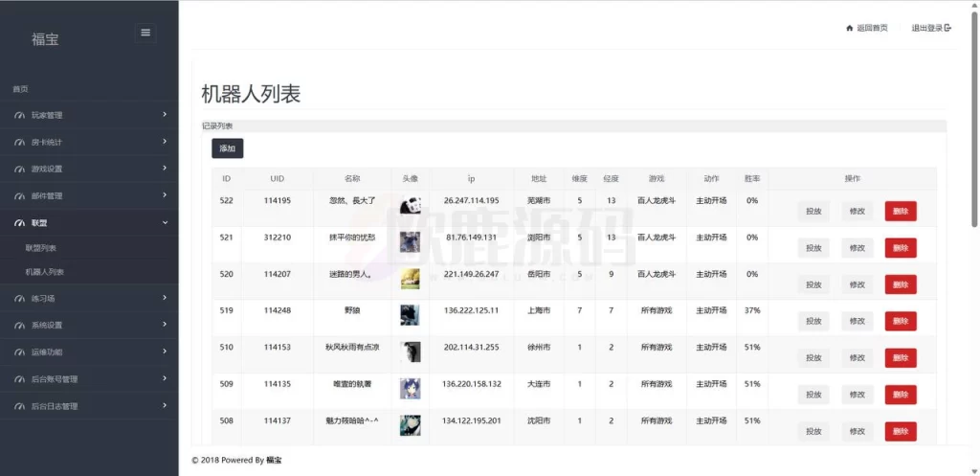The image size is (980, 476).
Task: Click 投放 button for robot ID 510
Action: 813,357
